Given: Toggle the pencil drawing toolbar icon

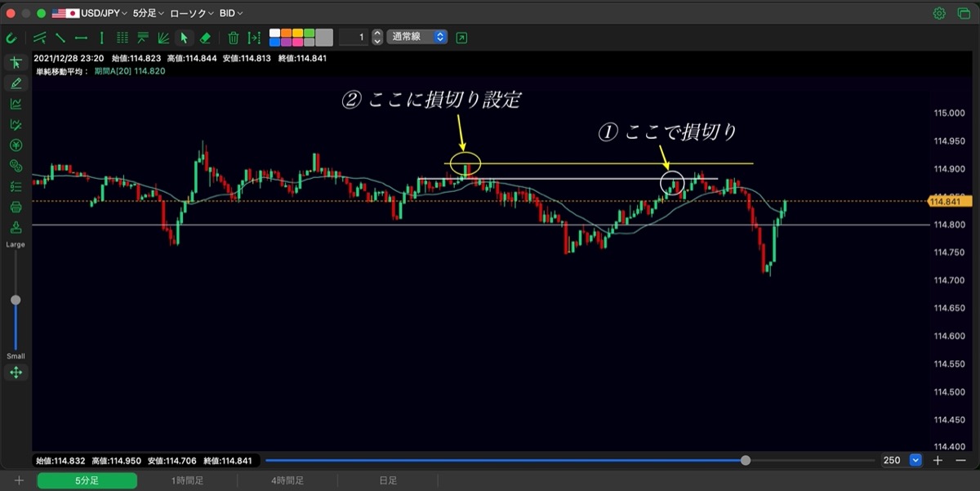Looking at the screenshot, I should click(16, 83).
